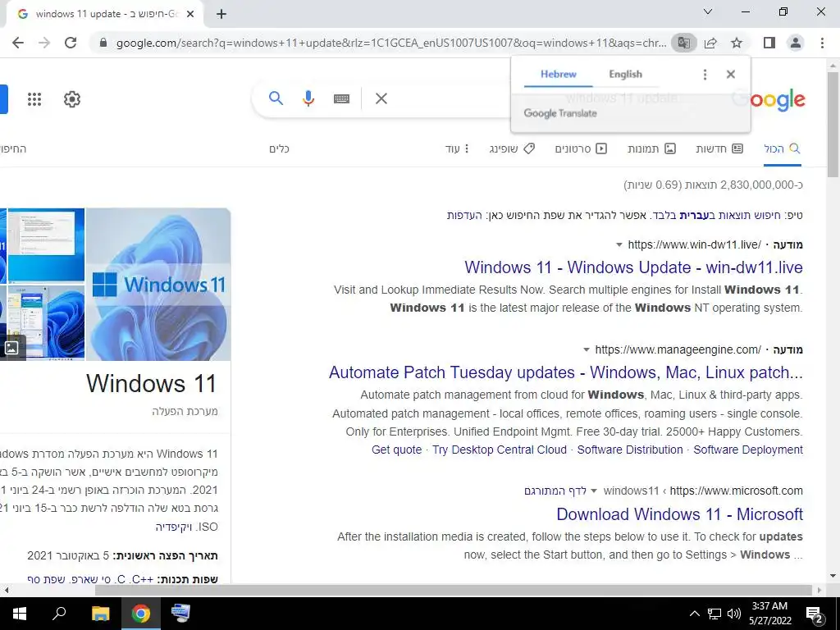Click the scrollbar down arrow
The image size is (840, 630).
pyautogui.click(x=833, y=577)
